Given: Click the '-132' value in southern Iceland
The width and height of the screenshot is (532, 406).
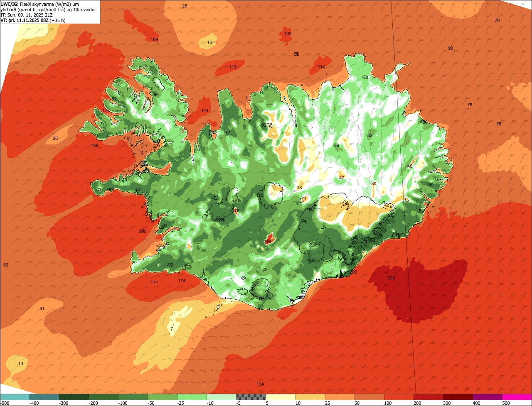Looking at the screenshot, I should (311, 261).
